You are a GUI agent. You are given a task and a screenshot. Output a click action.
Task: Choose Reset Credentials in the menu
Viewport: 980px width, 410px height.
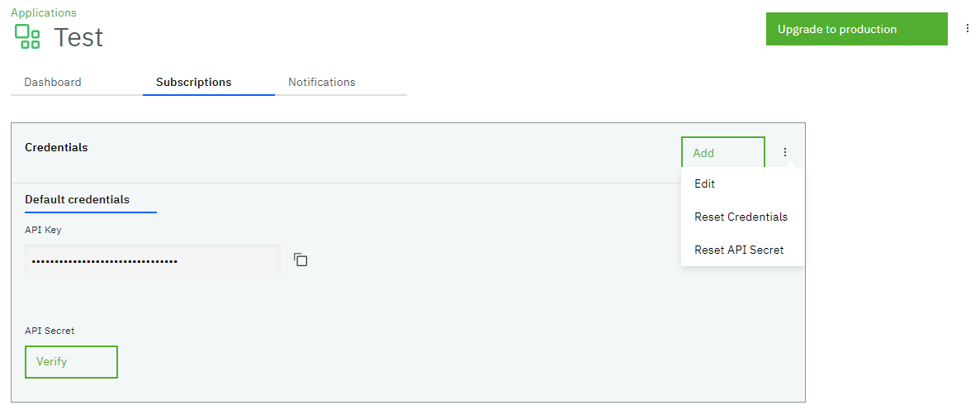(x=742, y=217)
